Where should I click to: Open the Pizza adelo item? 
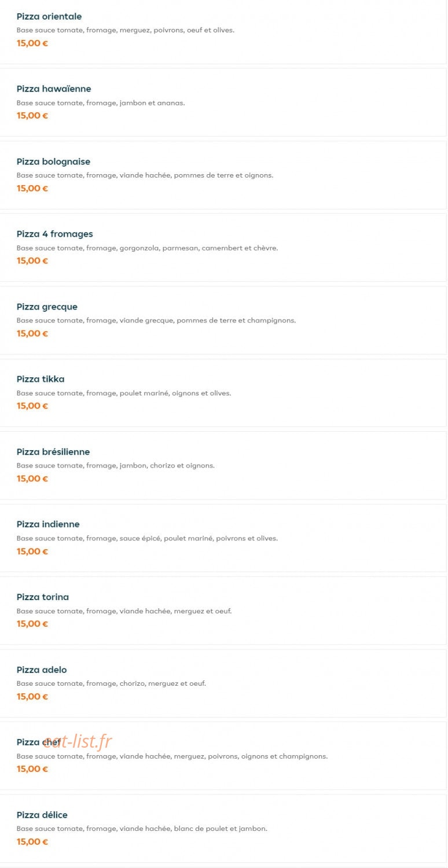click(223, 683)
